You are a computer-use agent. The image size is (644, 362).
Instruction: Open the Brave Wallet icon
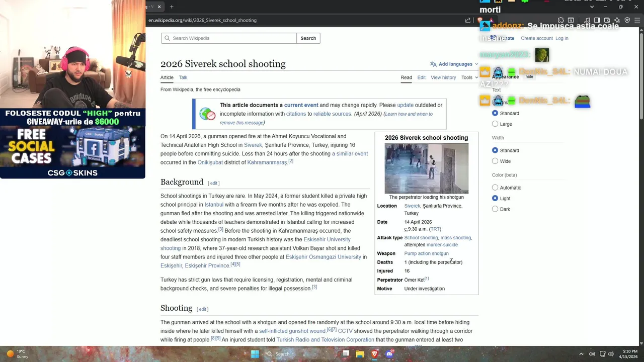point(607,20)
